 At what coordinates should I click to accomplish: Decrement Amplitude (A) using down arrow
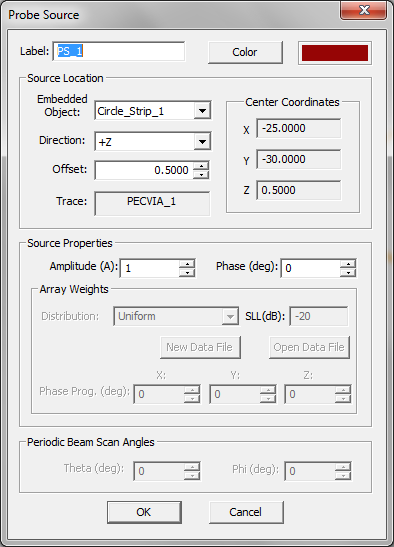[x=187, y=273]
